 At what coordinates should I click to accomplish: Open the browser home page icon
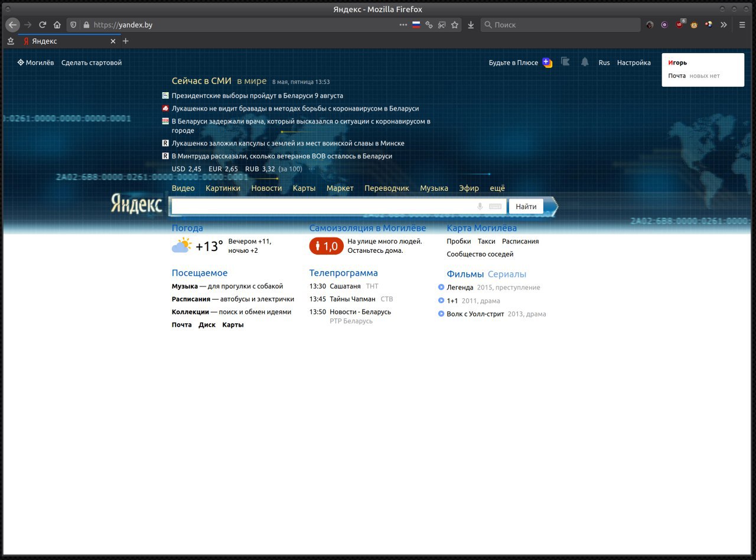click(x=57, y=25)
